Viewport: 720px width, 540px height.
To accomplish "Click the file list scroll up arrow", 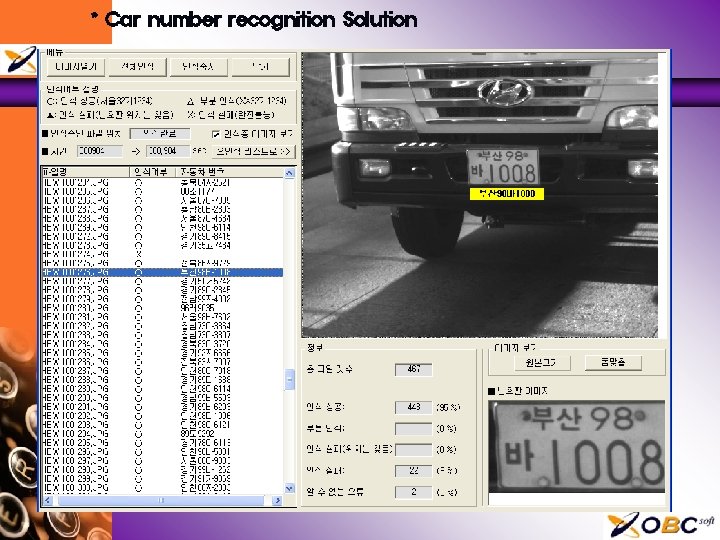I will coord(290,173).
